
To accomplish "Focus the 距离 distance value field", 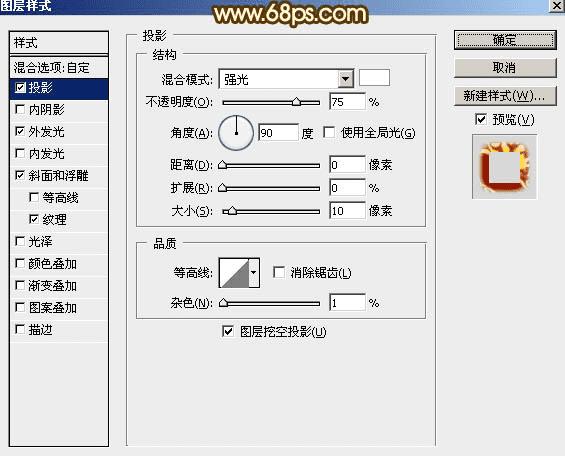I will [347, 165].
